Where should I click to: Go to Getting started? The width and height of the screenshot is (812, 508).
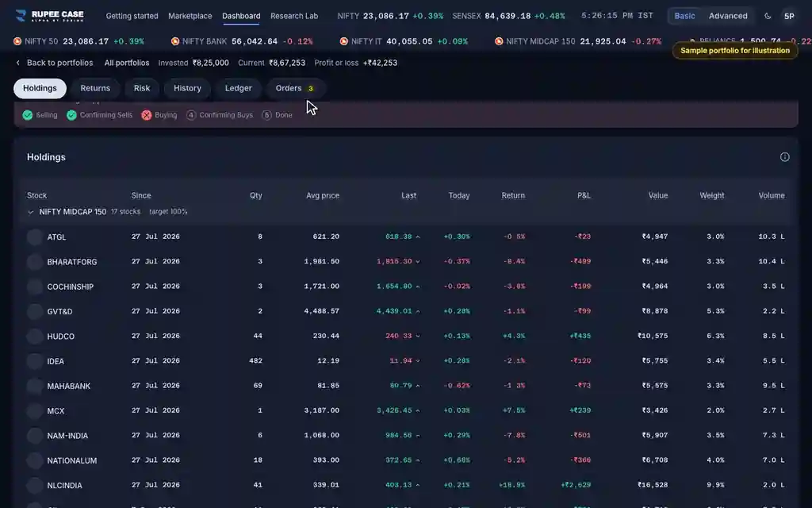132,16
